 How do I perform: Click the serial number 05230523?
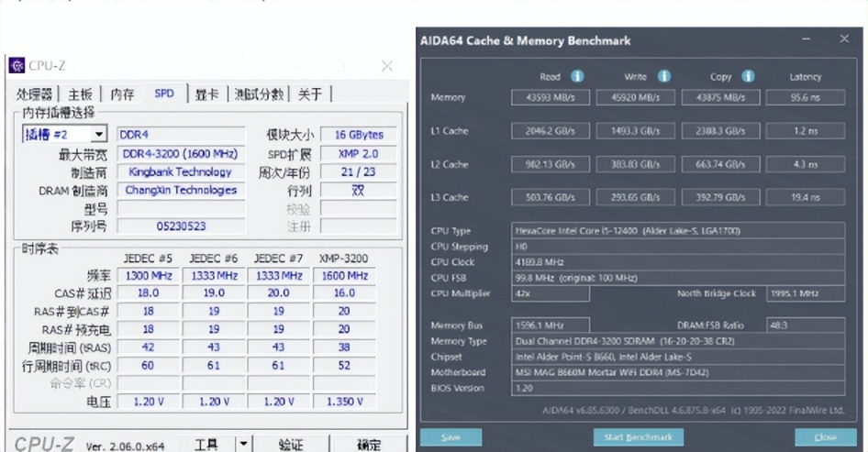click(x=181, y=226)
